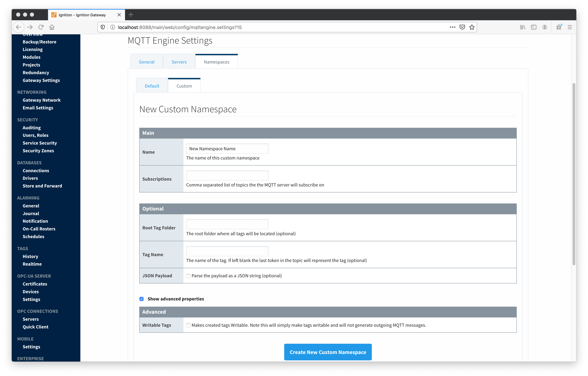Screen dimensions: 588x376
Task: Close the Ignition Gateway tab
Action: (x=119, y=15)
